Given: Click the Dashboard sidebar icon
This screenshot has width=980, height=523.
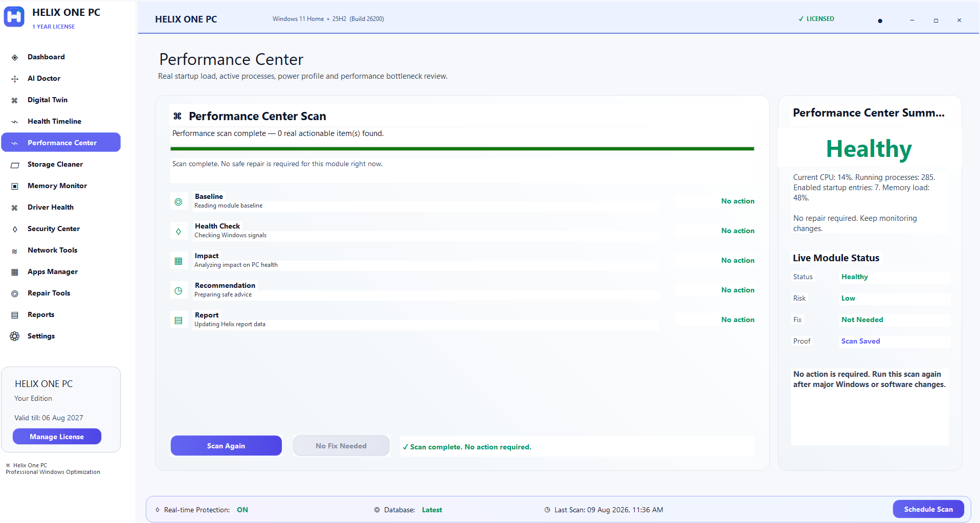Looking at the screenshot, I should click(x=15, y=57).
